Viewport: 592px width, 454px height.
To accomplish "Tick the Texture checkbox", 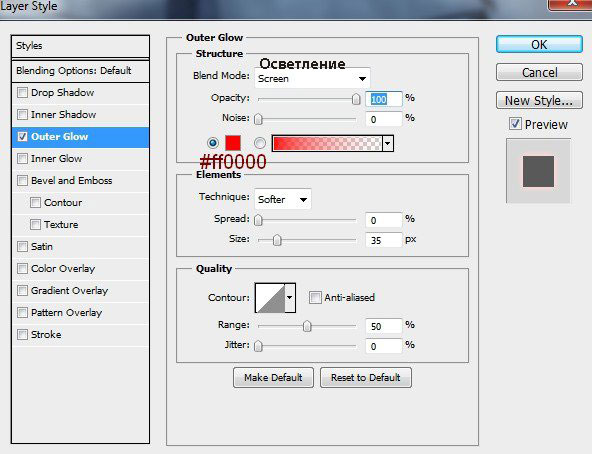I will [x=35, y=224].
